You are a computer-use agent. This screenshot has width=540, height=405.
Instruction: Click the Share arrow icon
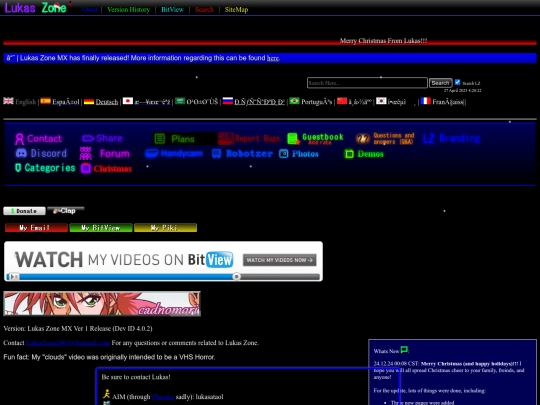click(88, 138)
